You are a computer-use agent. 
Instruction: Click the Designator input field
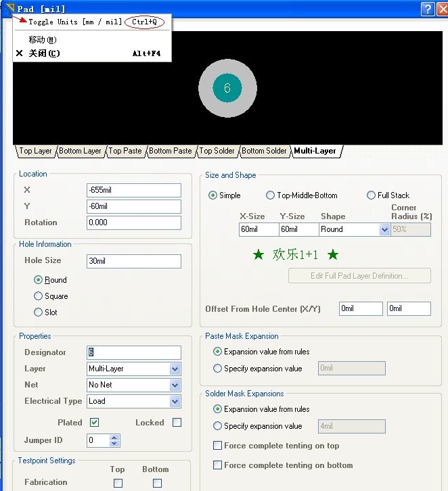click(134, 352)
